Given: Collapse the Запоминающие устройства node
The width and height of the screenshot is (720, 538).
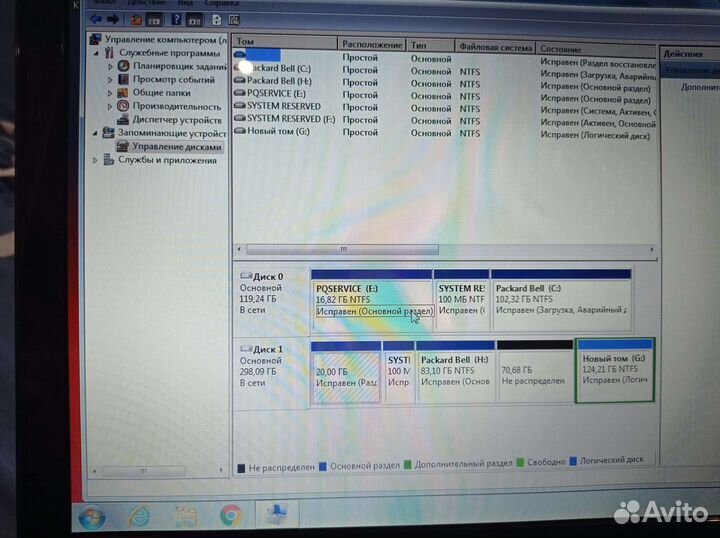Looking at the screenshot, I should click(96, 134).
